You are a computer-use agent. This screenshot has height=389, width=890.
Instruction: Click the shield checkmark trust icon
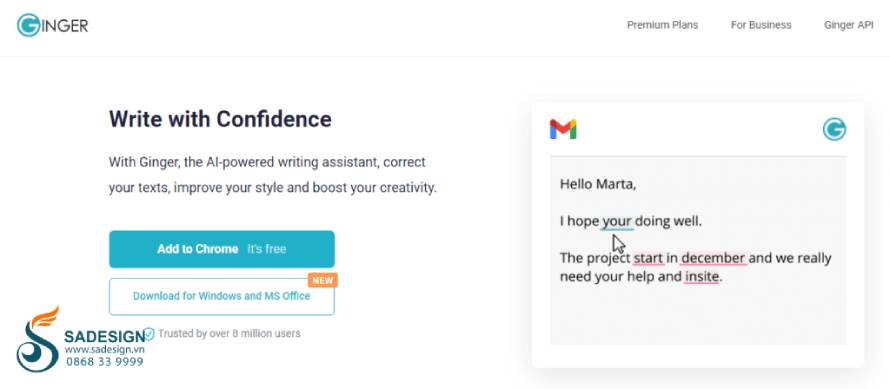(x=149, y=333)
